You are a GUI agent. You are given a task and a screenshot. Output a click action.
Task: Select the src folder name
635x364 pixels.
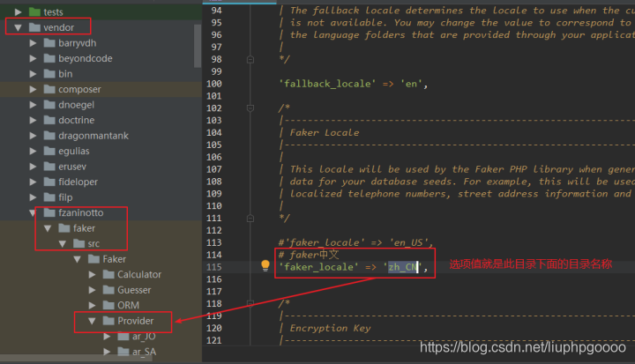(93, 244)
